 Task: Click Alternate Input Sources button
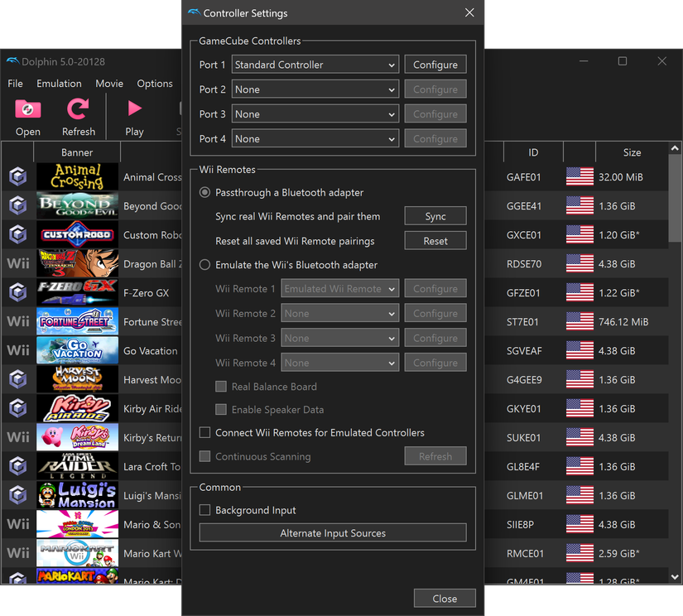(x=333, y=533)
